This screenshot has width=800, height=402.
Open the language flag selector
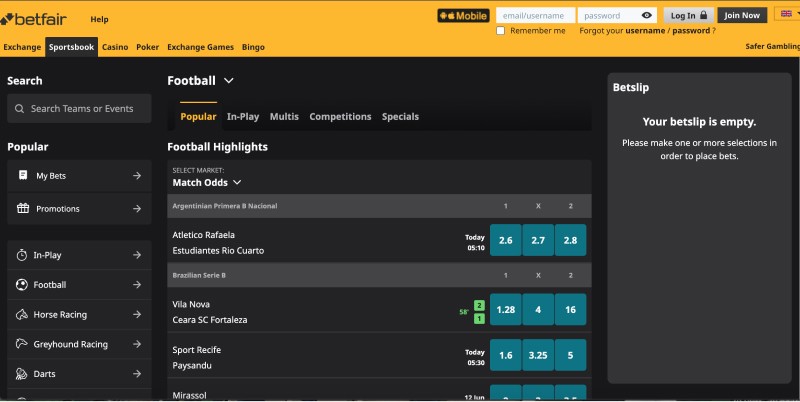[x=787, y=14]
